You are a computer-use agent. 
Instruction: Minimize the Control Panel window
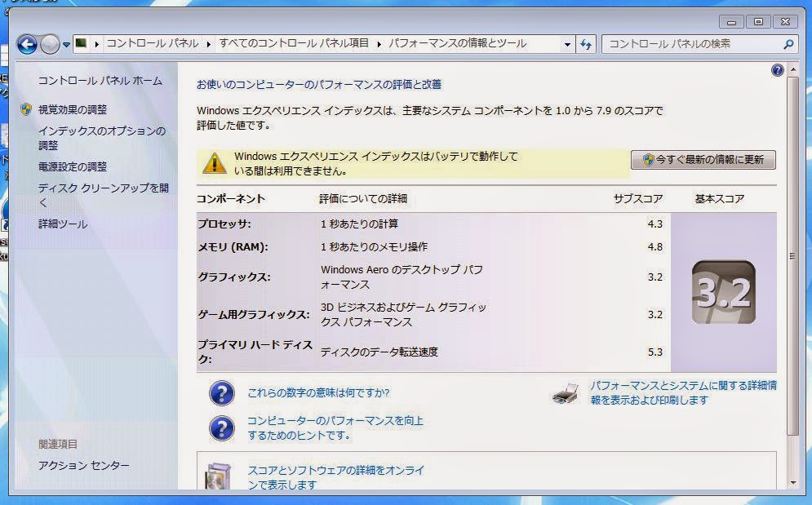(731, 22)
